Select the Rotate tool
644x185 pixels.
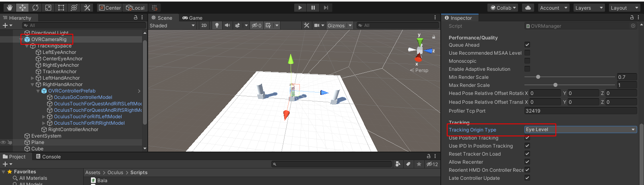point(35,8)
